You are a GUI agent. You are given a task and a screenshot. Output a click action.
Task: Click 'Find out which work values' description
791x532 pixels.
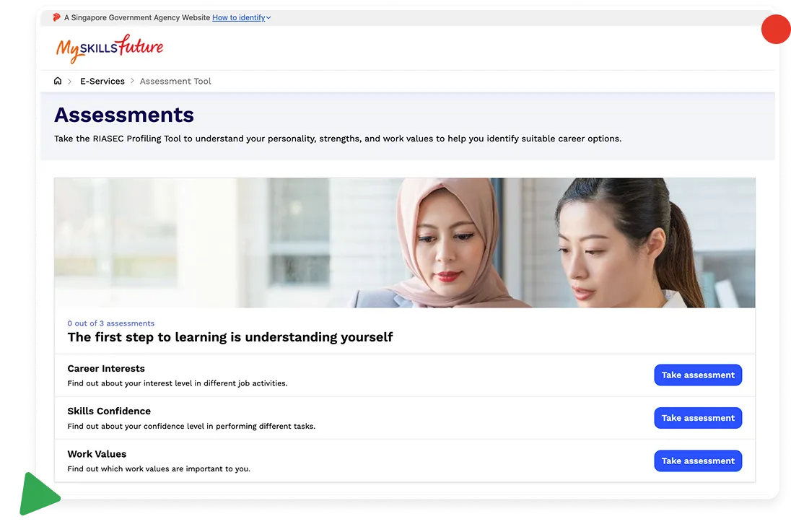[x=159, y=469]
